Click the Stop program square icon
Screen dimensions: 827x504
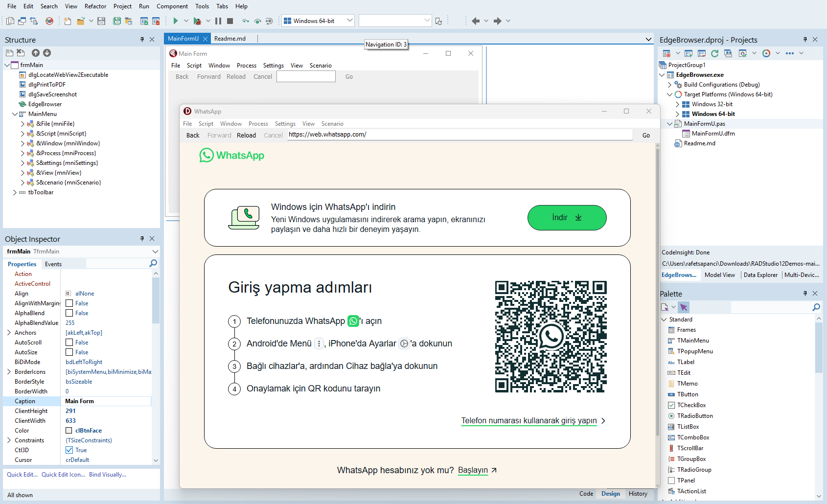230,21
